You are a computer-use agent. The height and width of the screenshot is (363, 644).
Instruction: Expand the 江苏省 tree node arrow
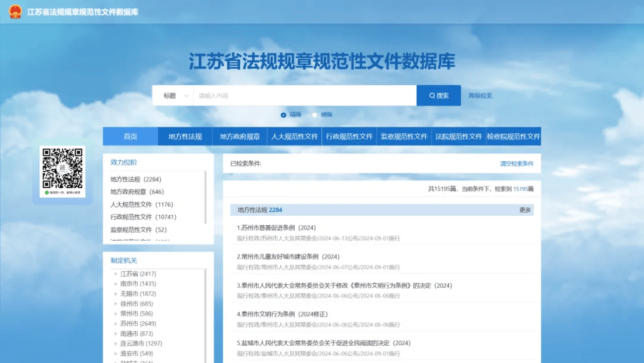pos(115,274)
